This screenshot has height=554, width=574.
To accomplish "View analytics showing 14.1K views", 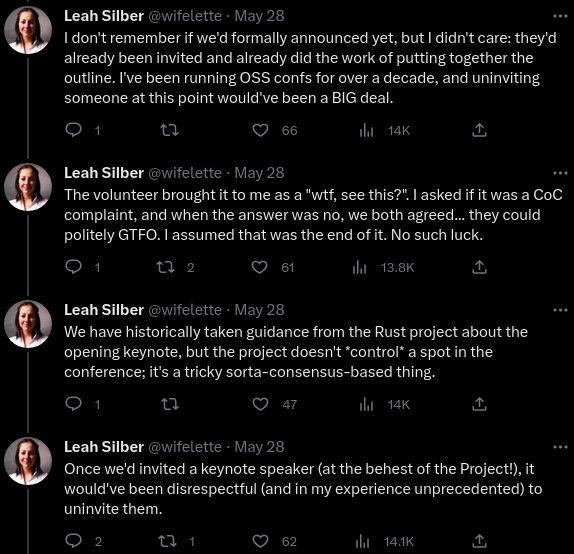I will (x=384, y=542).
